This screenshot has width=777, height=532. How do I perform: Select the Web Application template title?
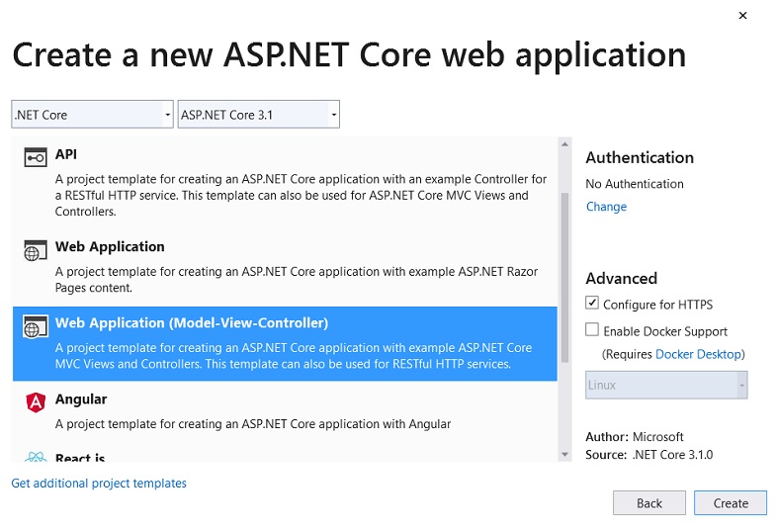coord(110,246)
